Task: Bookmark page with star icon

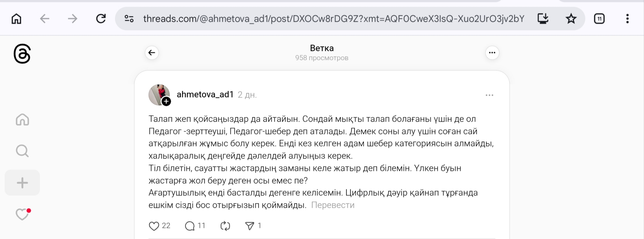Action: (x=571, y=18)
